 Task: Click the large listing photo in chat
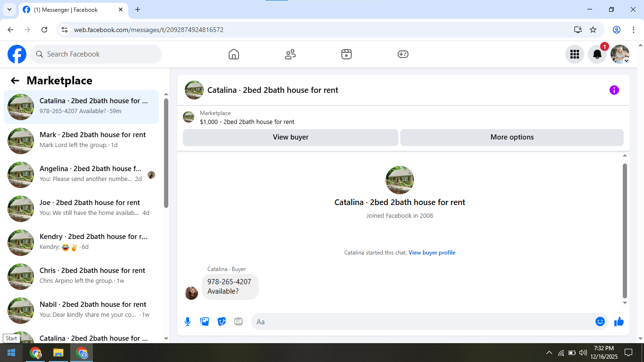(400, 180)
